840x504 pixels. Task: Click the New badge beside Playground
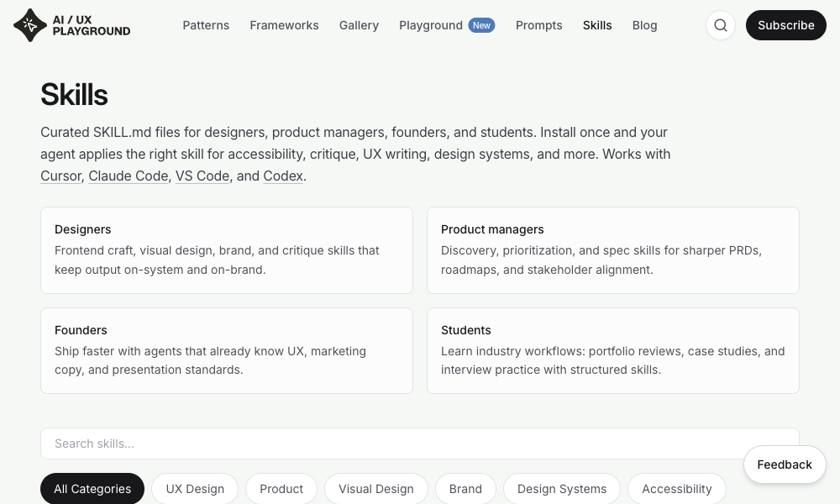click(x=481, y=25)
